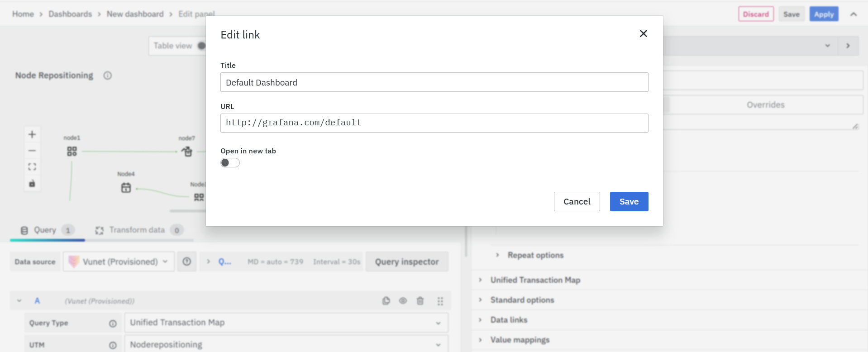Duplicate query A with the copy icon
This screenshot has width=868, height=352.
pos(386,301)
